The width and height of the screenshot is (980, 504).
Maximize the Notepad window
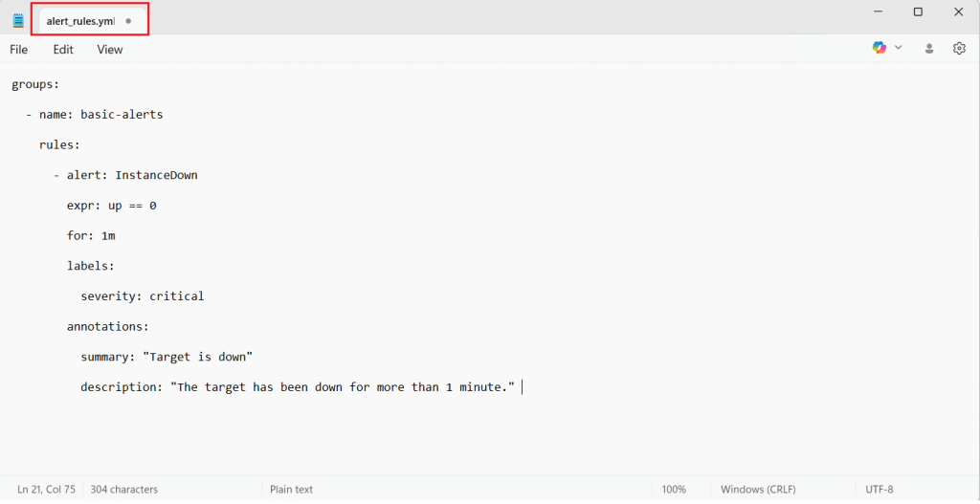coord(918,12)
